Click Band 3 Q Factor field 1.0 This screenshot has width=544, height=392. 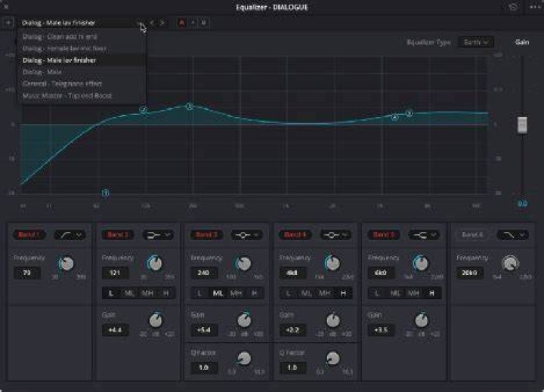click(x=204, y=367)
